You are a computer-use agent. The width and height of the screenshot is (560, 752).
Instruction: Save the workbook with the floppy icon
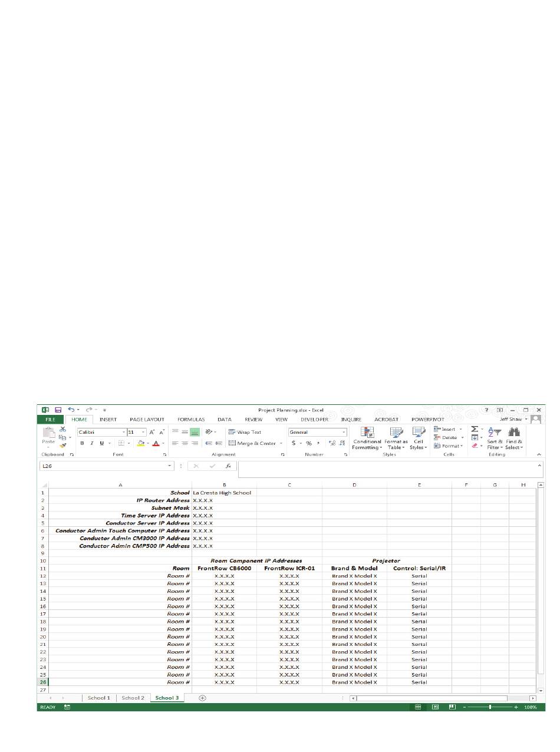(x=58, y=410)
